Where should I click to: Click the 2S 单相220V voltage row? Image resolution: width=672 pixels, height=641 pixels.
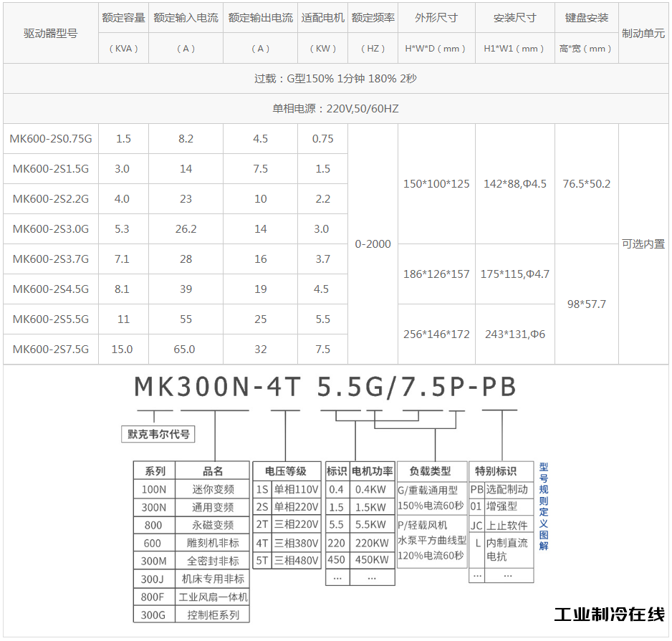[287, 507]
